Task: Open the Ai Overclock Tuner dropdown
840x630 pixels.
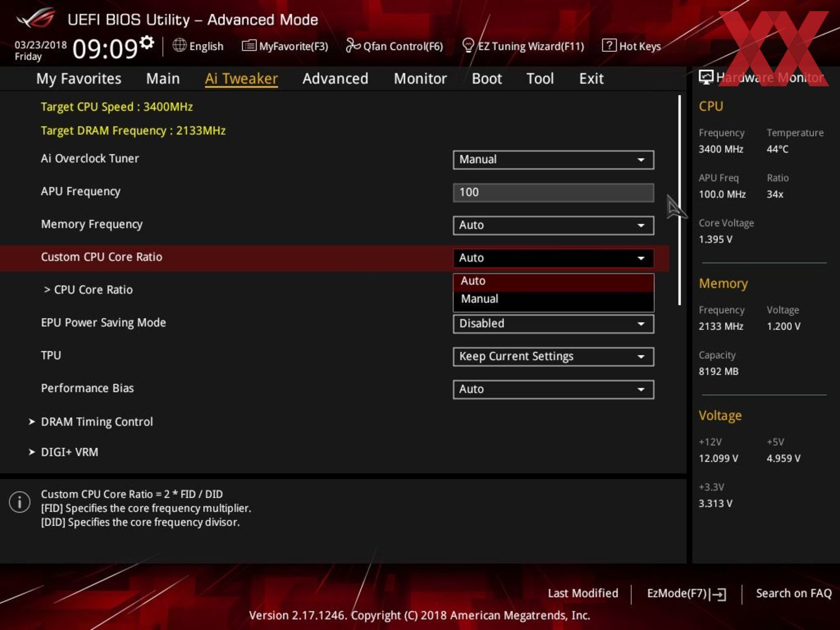Action: pyautogui.click(x=553, y=159)
